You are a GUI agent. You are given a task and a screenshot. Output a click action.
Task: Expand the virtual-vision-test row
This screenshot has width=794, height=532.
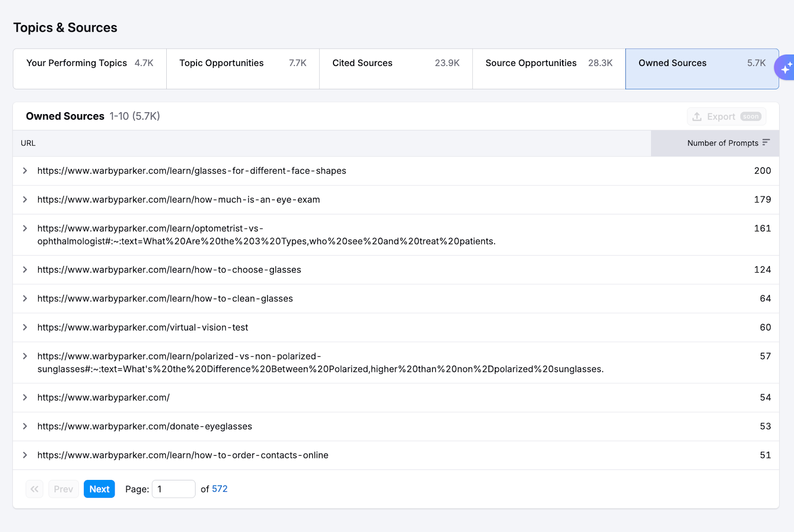click(25, 327)
